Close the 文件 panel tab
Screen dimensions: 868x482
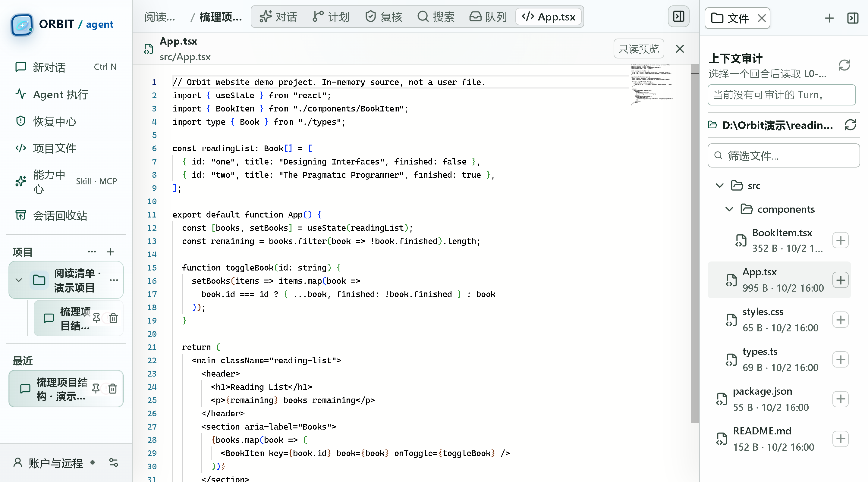point(762,18)
